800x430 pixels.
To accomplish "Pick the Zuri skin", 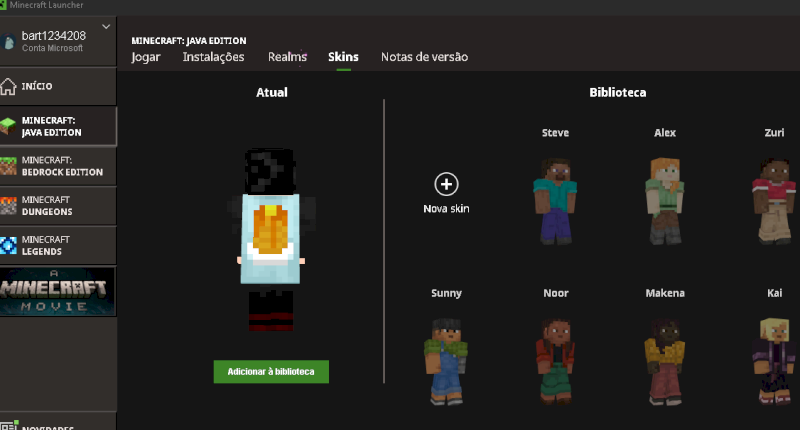I will point(774,199).
